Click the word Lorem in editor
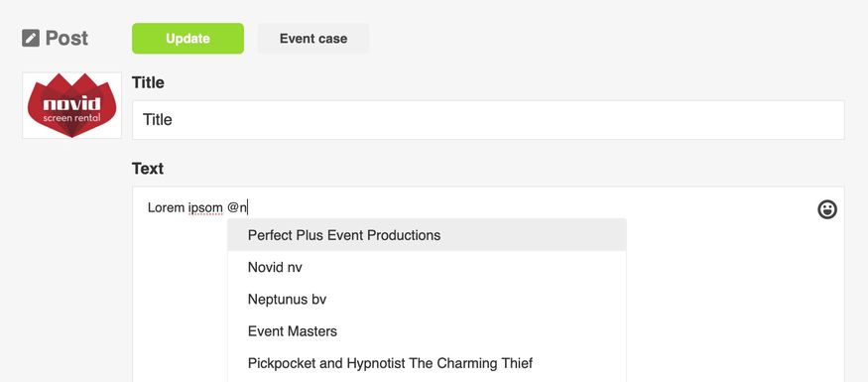The height and width of the screenshot is (382, 868). 166,207
